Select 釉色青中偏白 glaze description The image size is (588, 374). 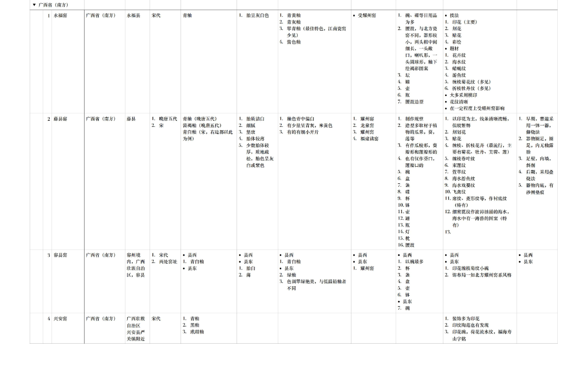pyautogui.click(x=300, y=119)
